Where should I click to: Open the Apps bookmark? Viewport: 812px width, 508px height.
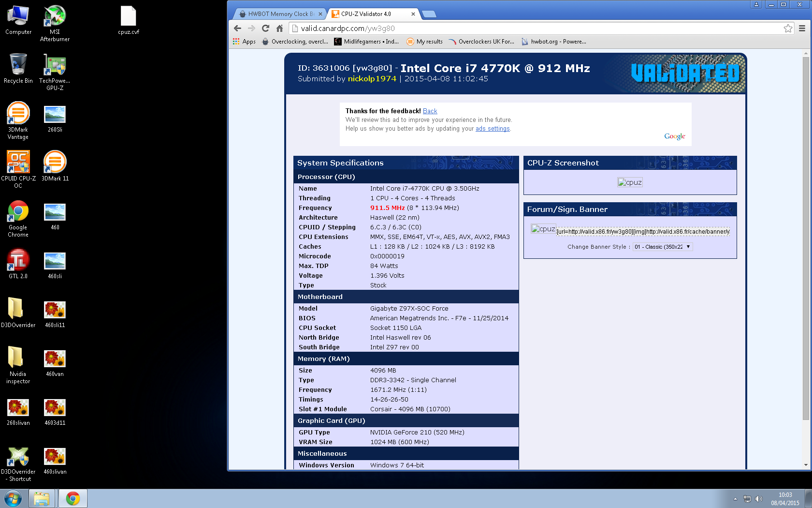245,42
